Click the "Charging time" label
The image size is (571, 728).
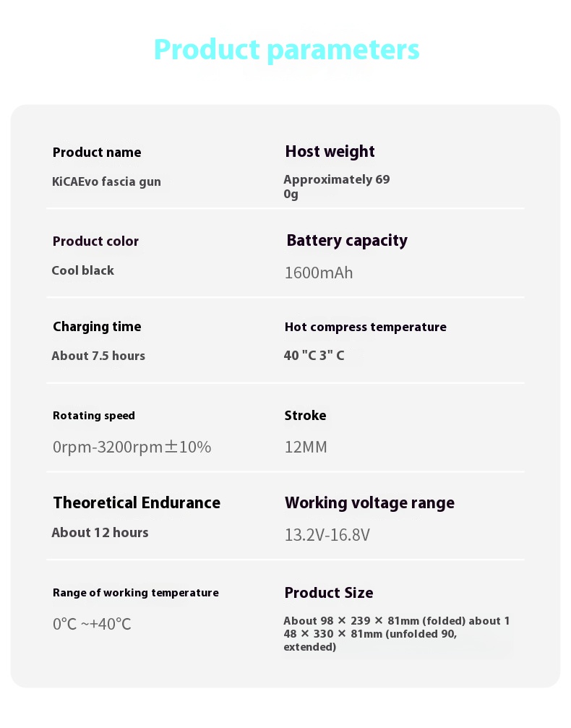pos(97,327)
